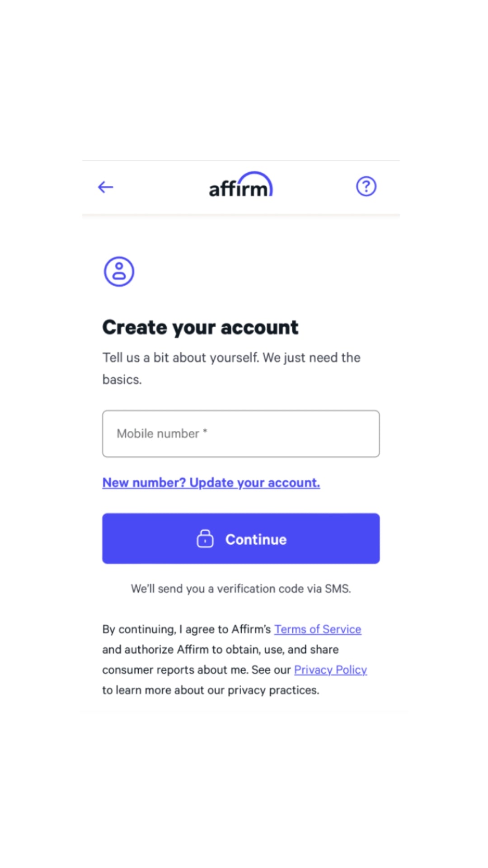488x868 pixels.
Task: Open the Terms of Service link
Action: point(318,629)
